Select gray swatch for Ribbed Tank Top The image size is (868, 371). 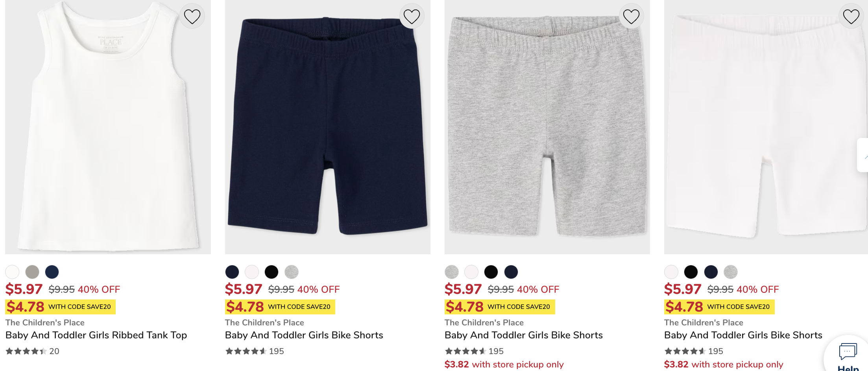click(x=32, y=272)
